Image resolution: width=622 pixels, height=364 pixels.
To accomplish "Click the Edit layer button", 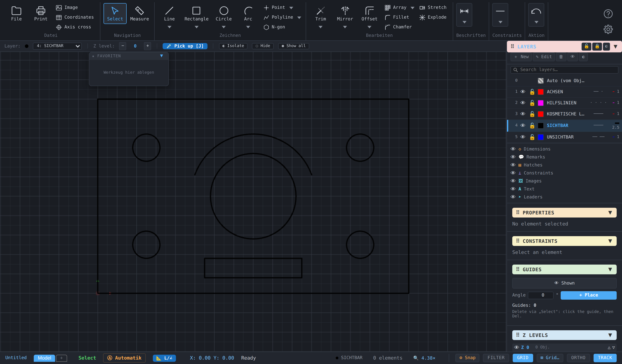I will click(544, 57).
